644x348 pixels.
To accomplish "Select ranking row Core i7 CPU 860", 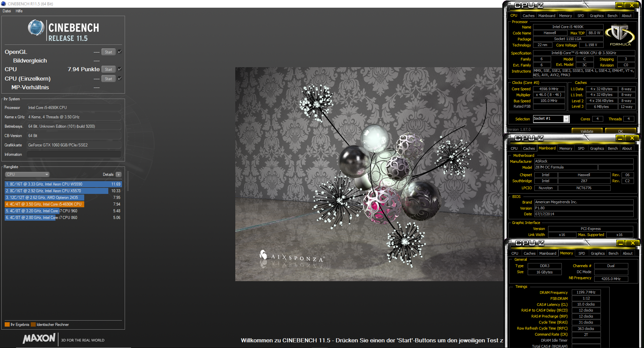I will (63, 218).
